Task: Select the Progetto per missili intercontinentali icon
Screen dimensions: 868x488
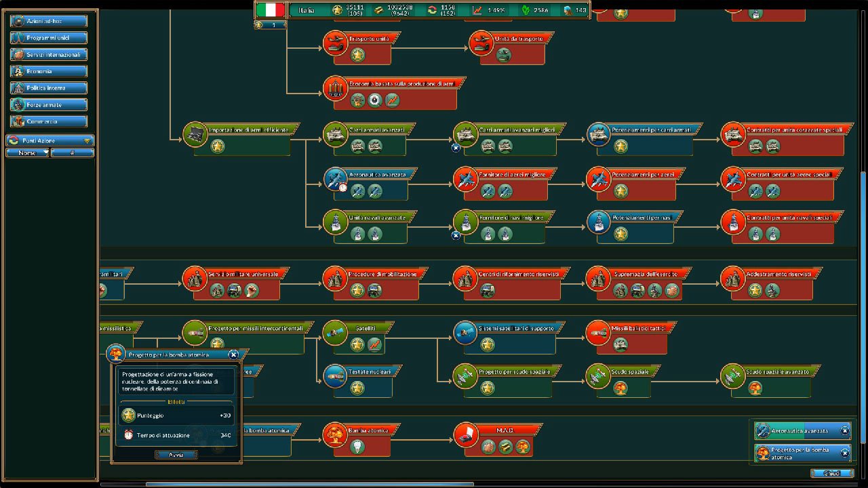Action: tap(195, 332)
